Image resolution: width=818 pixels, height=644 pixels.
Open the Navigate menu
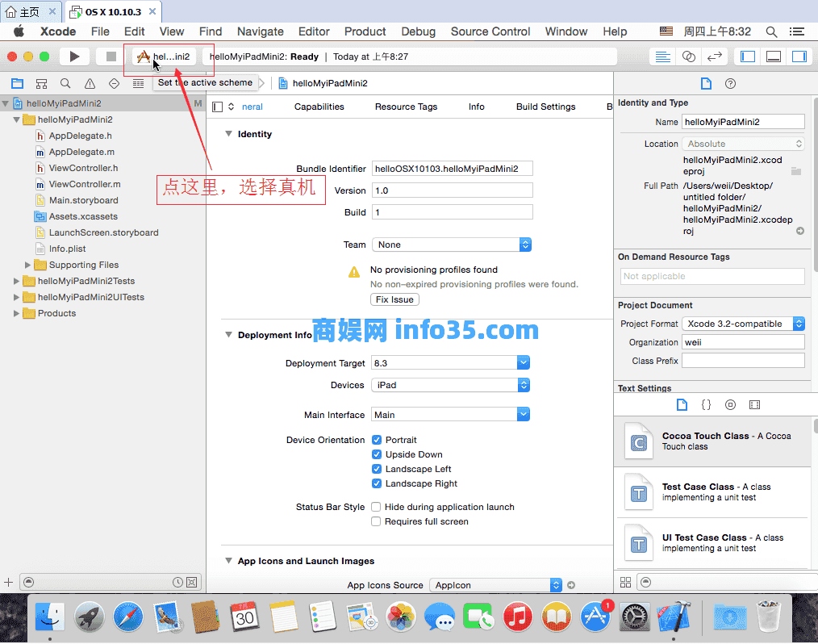261,31
